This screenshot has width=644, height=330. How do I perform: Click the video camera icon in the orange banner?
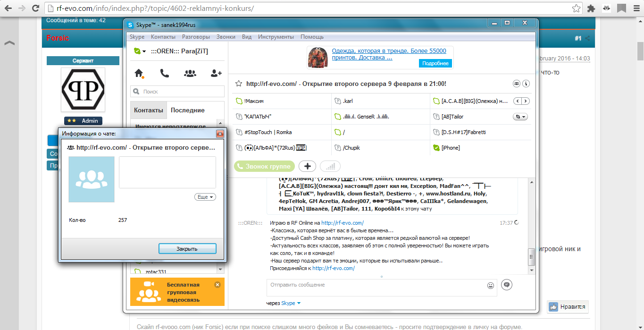tap(150, 284)
